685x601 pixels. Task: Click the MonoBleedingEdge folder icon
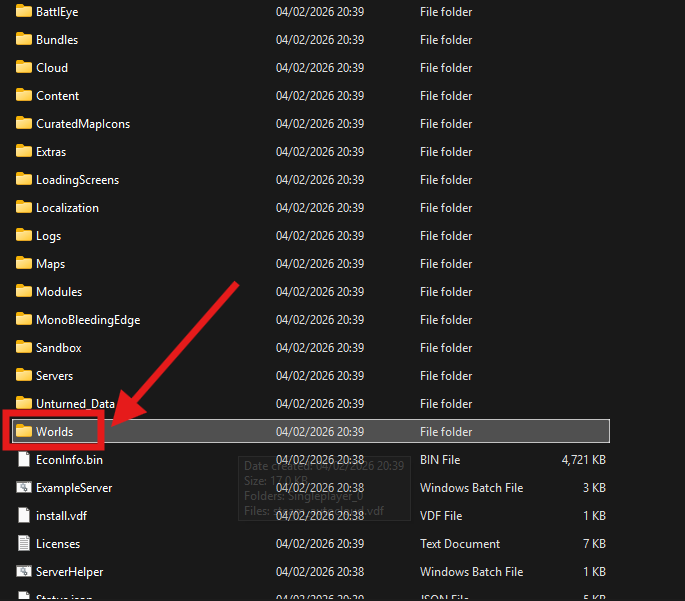[24, 319]
